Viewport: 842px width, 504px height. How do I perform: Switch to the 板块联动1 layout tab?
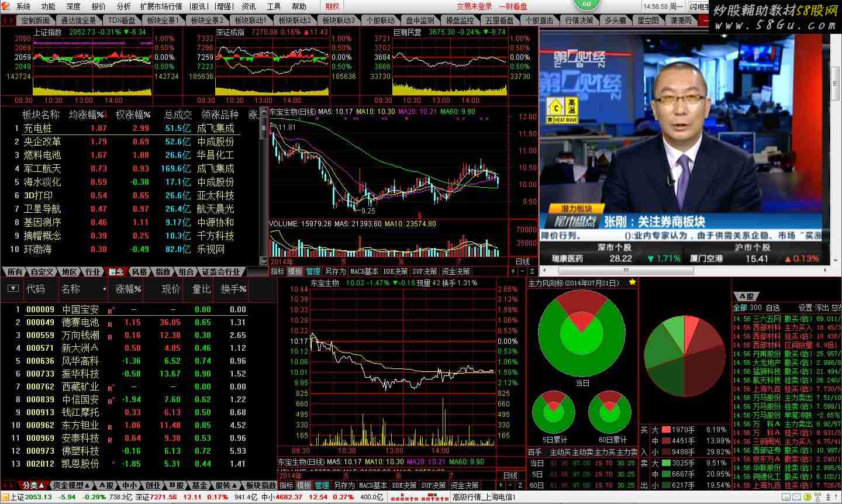click(x=251, y=20)
